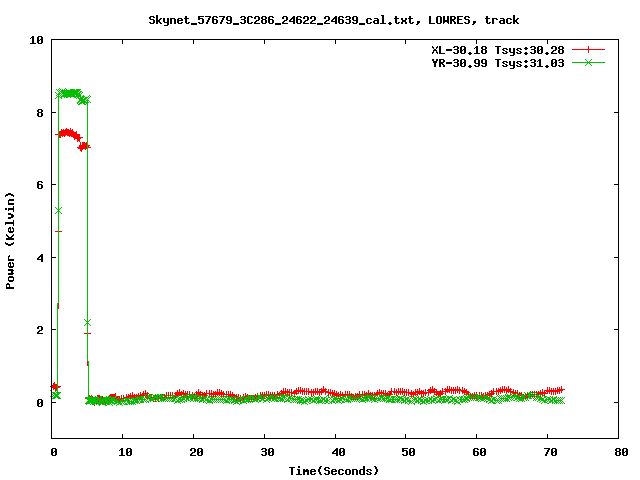Screen dimensions: 640x480
Task: Click x-axis tick label 60
Action: pyautogui.click(x=479, y=452)
